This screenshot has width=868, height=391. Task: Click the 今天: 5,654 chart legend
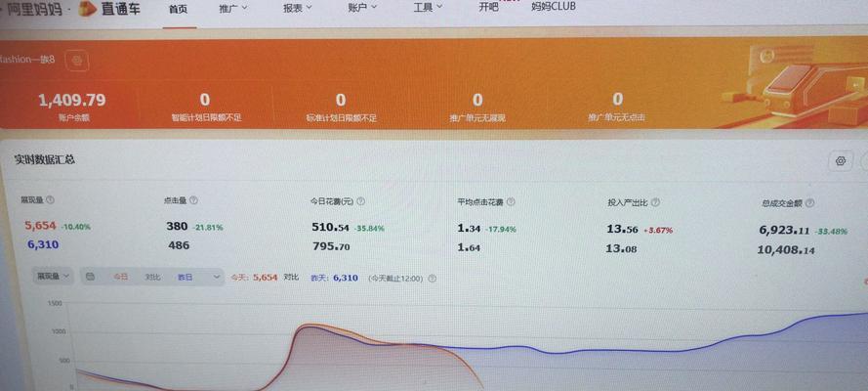tap(254, 278)
